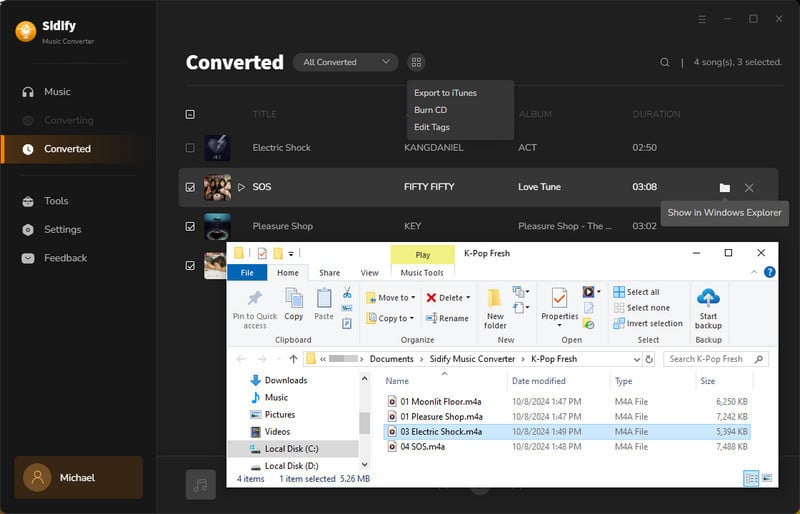The image size is (800, 514).
Task: Pin to Quick access in Explorer
Action: point(255,309)
